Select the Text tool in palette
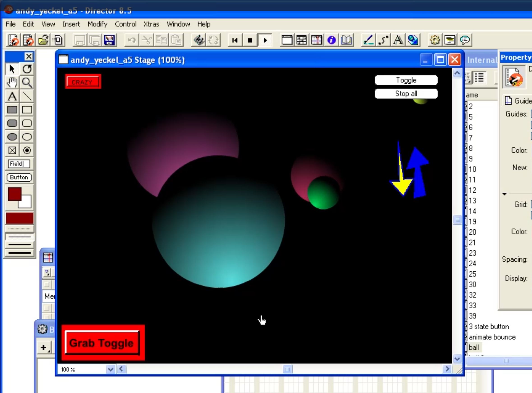The height and width of the screenshot is (393, 532). [12, 96]
